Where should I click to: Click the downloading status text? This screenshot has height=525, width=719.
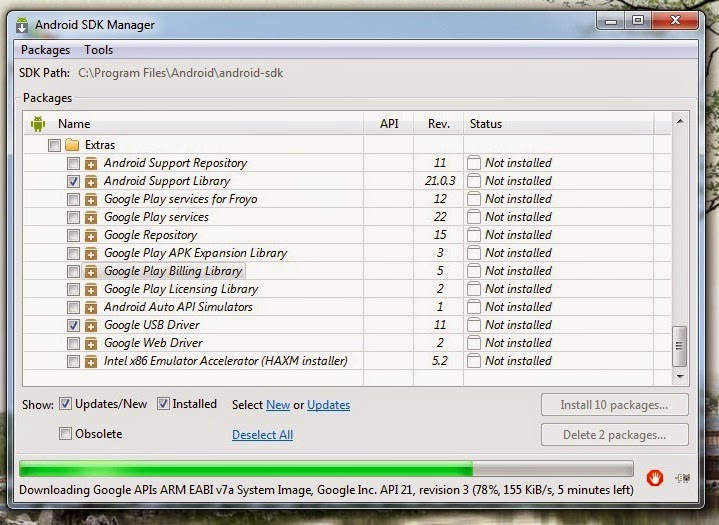326,490
